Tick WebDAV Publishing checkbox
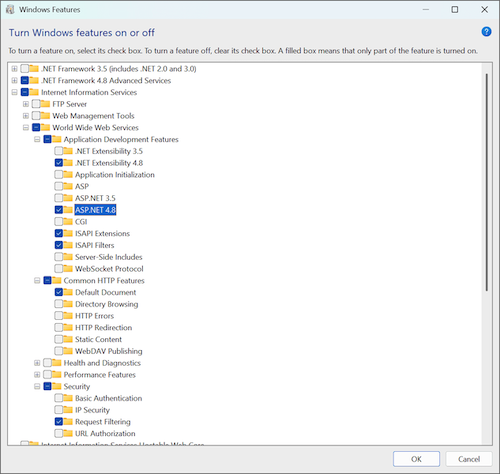 coord(59,351)
